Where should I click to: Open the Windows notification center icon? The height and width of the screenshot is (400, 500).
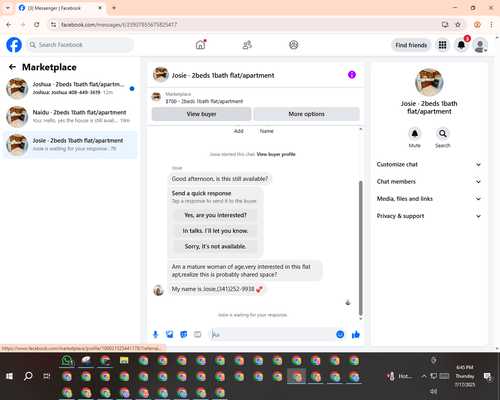tap(488, 376)
